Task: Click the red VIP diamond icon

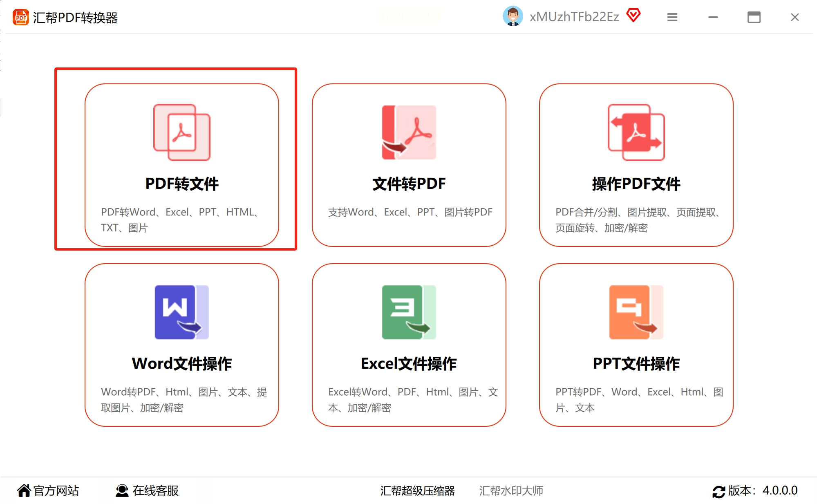Action: tap(633, 16)
